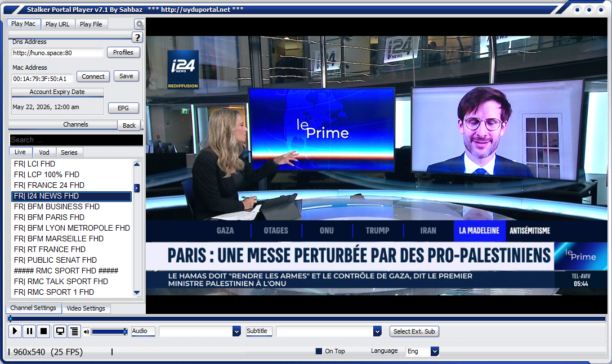Select channel FR| BFM LYON METROPOLE FHD
Image resolution: width=612 pixels, height=364 pixels.
[72, 228]
